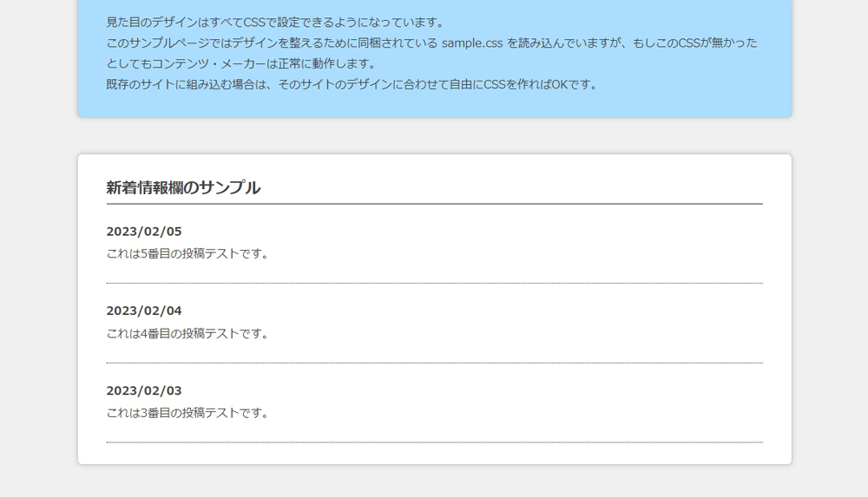Click the text これは5番目の投稿テストです。

coord(188,253)
